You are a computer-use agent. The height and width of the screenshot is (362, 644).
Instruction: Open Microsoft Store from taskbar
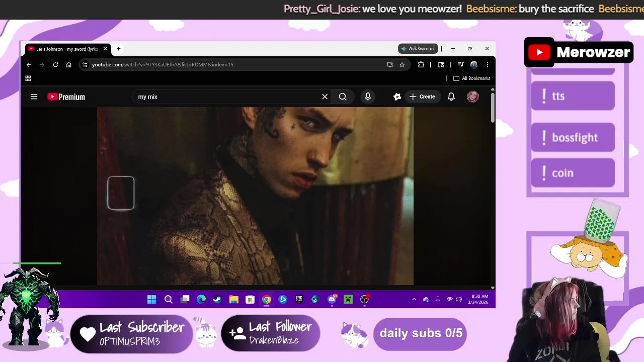point(250,300)
